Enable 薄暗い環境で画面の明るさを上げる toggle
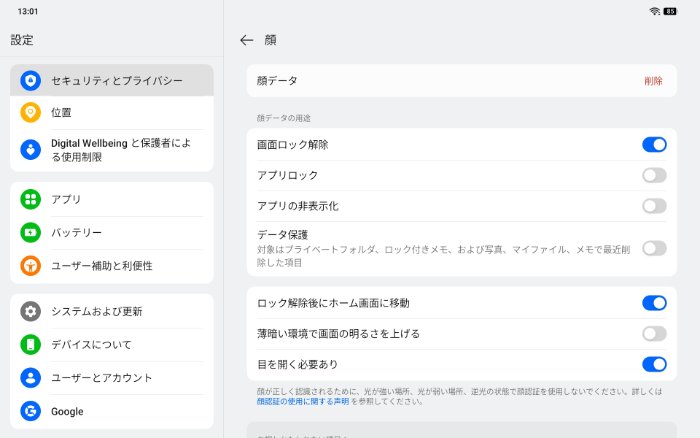The width and height of the screenshot is (700, 438). (654, 333)
